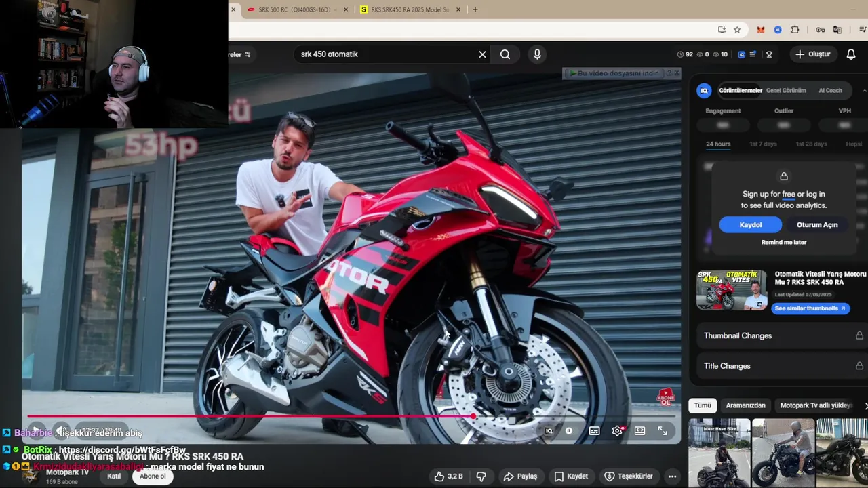Open the media control icon in toolbar
The height and width of the screenshot is (488, 868).
tap(863, 30)
